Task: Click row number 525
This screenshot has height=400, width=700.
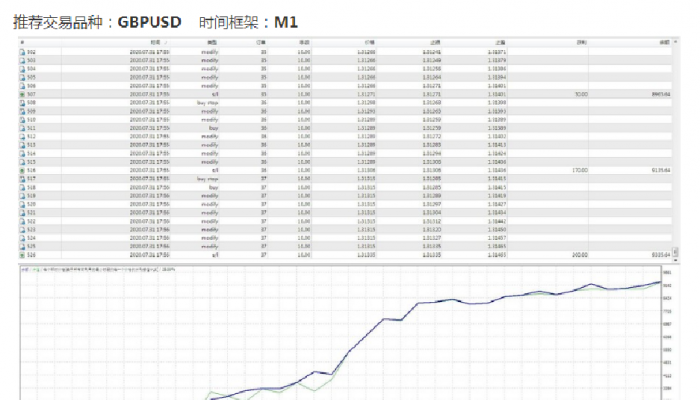Action: click(x=31, y=246)
